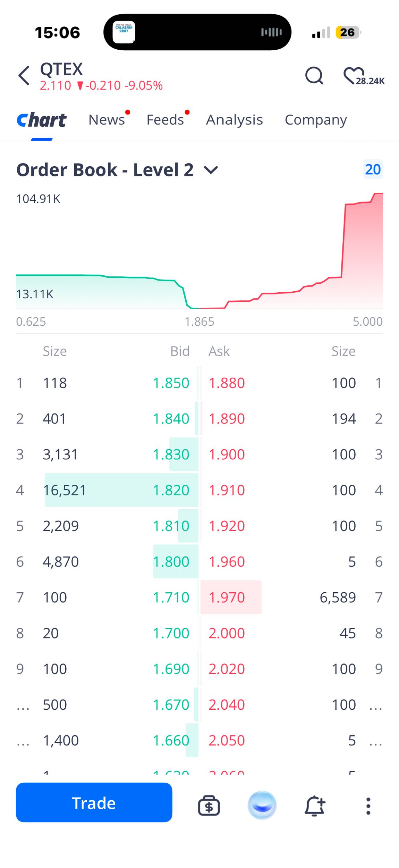Add QTEX to favorites via heart icon
Viewport: 399px width, 868px height.
point(354,75)
